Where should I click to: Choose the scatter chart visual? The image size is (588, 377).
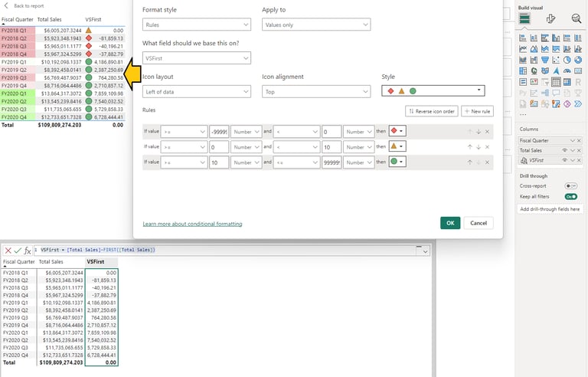click(x=556, y=60)
